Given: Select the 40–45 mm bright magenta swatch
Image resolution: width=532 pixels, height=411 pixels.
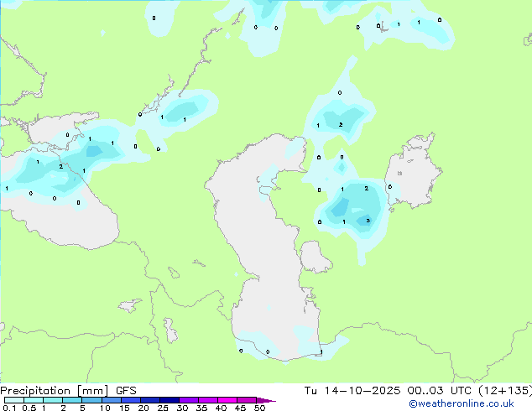Looking at the screenshot, I should 227,400.
